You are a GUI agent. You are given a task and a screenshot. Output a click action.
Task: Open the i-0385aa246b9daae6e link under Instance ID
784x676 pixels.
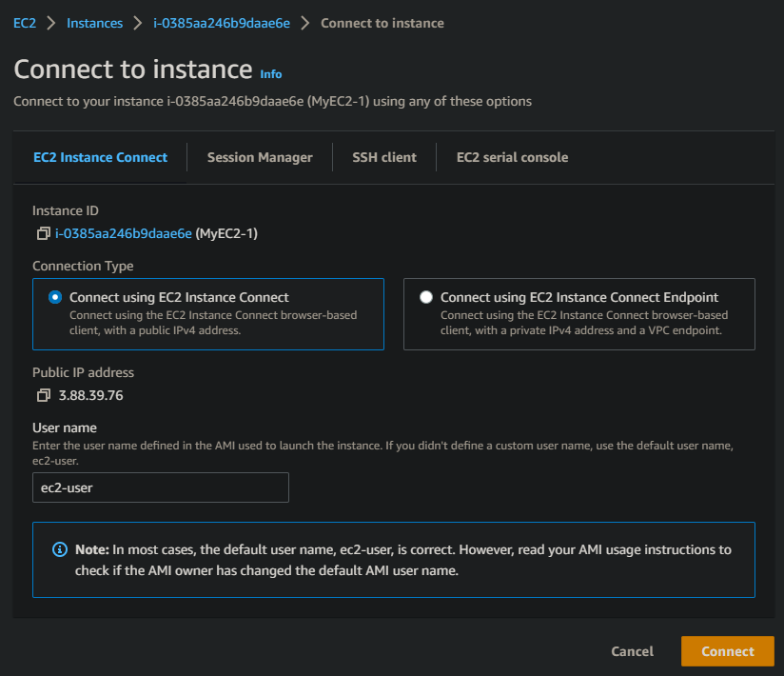(x=124, y=233)
